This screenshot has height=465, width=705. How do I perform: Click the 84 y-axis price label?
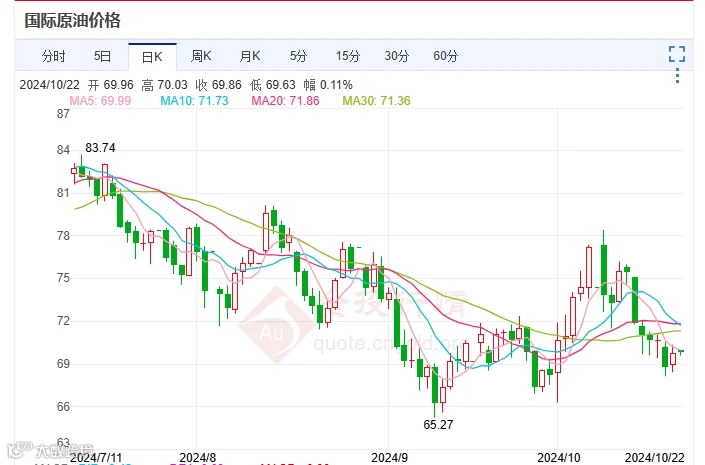[63, 150]
